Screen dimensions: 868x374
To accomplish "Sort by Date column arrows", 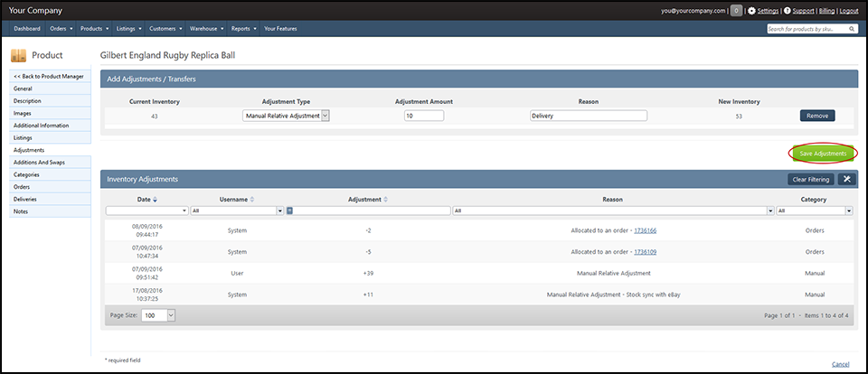I will pyautogui.click(x=155, y=200).
